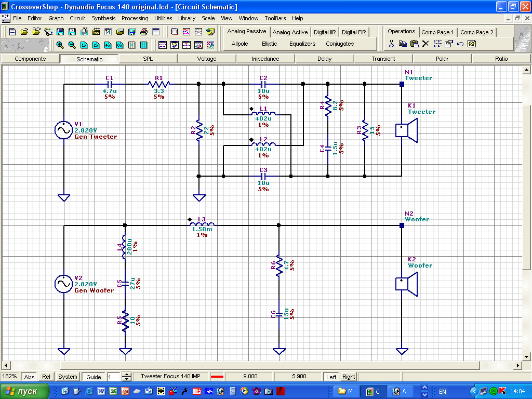Click the solid blue-disk save icon
The height and width of the screenshot is (399, 532).
click(x=60, y=32)
